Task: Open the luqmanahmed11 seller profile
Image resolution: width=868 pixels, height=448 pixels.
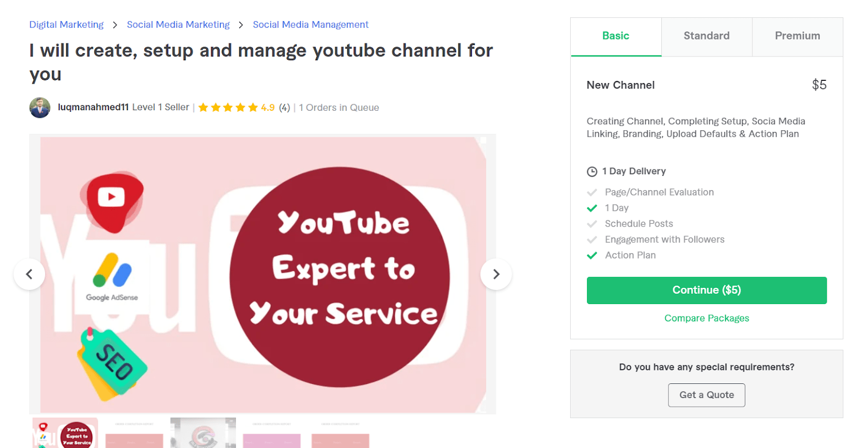Action: pyautogui.click(x=93, y=107)
